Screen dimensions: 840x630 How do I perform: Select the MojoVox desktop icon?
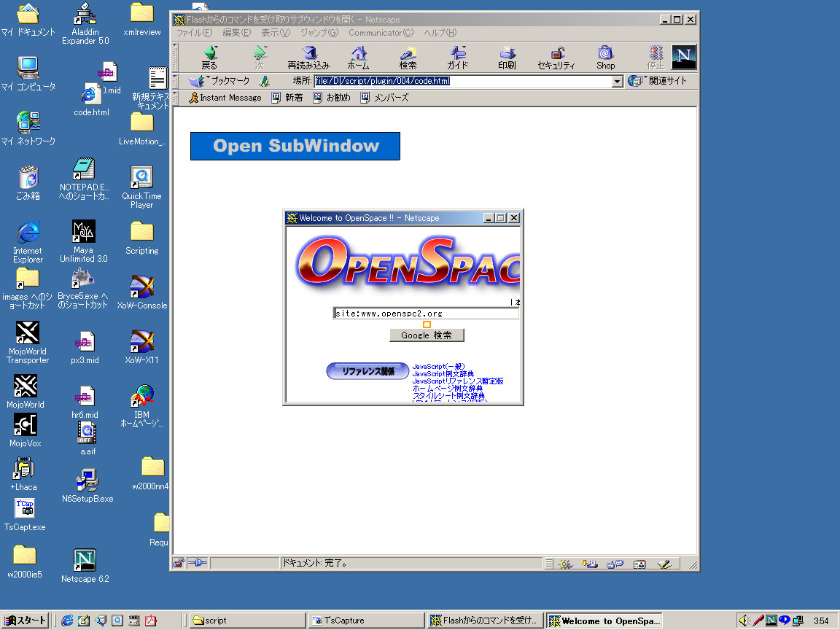coord(26,430)
